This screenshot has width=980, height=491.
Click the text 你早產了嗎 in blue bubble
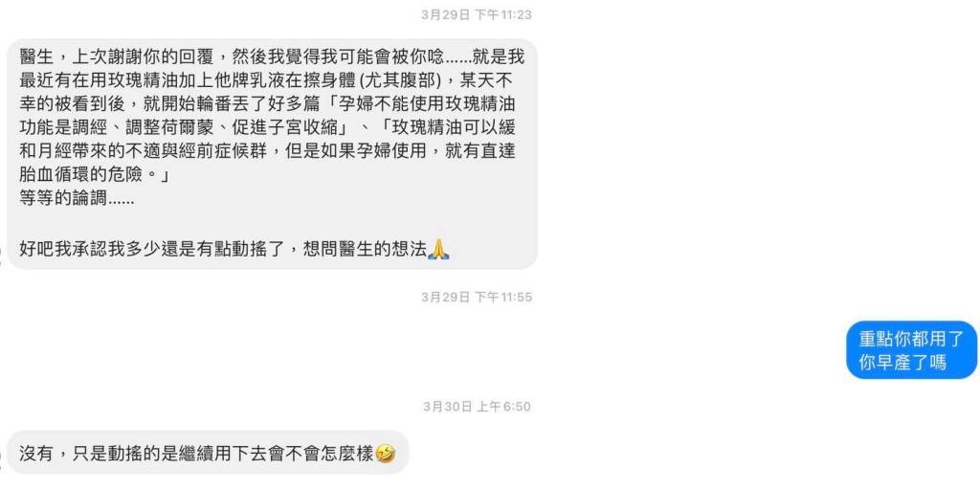tap(902, 363)
